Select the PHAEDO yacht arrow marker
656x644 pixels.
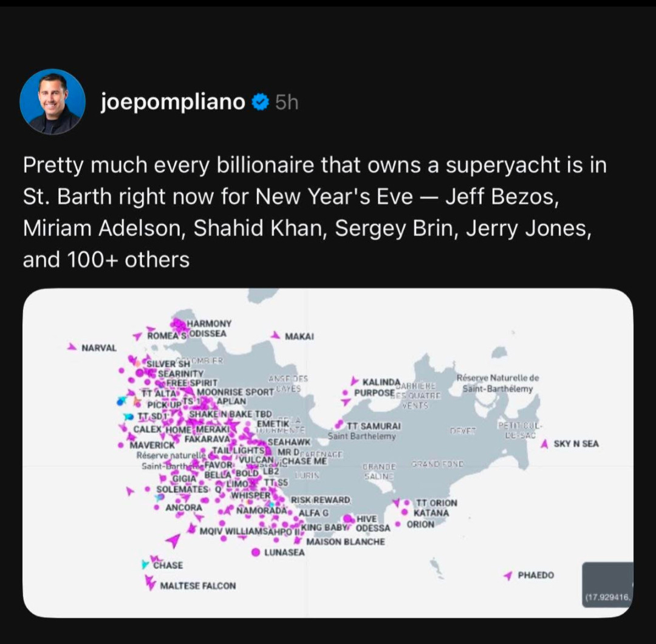(x=508, y=575)
